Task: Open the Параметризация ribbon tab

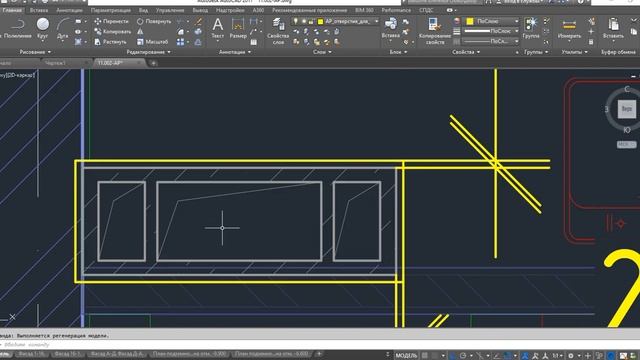Action: coord(111,10)
